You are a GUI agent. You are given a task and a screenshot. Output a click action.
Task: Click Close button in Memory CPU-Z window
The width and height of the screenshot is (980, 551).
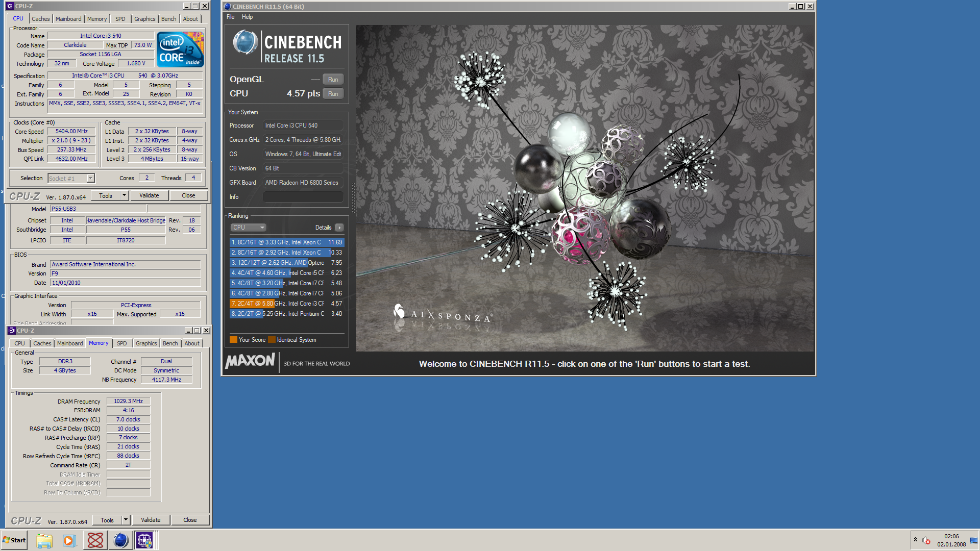(x=190, y=520)
